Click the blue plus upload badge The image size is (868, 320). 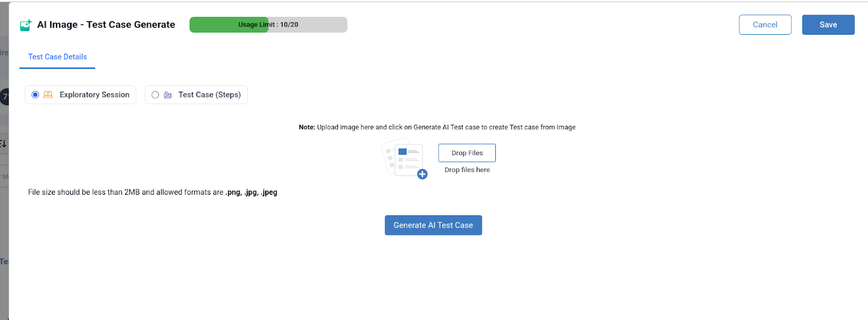[422, 174]
